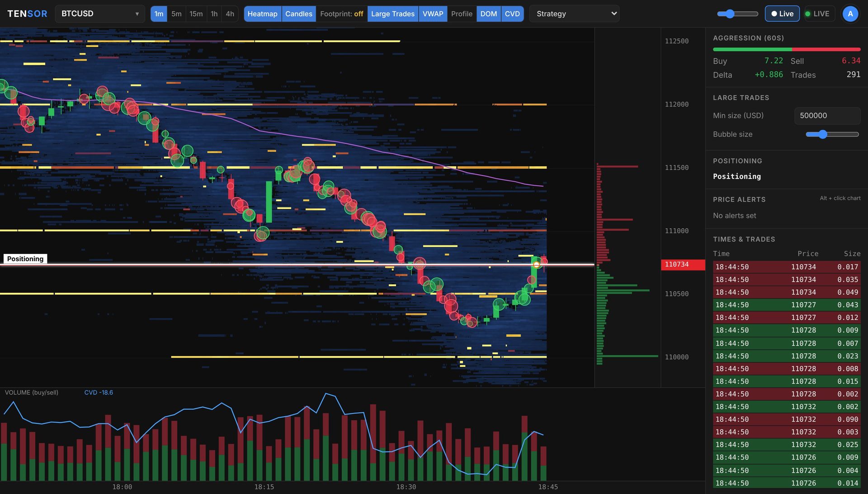The height and width of the screenshot is (494, 868).
Task: Switch to the 15m timeframe
Action: pos(196,14)
